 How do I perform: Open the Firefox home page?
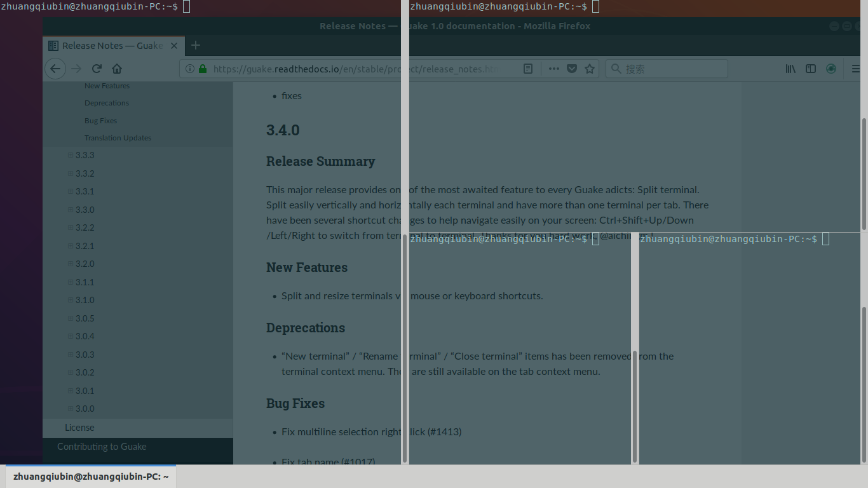pyautogui.click(x=117, y=69)
